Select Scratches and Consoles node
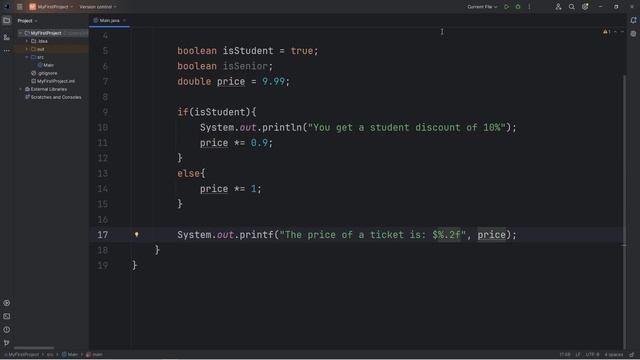This screenshot has height=360, width=640. click(53, 97)
